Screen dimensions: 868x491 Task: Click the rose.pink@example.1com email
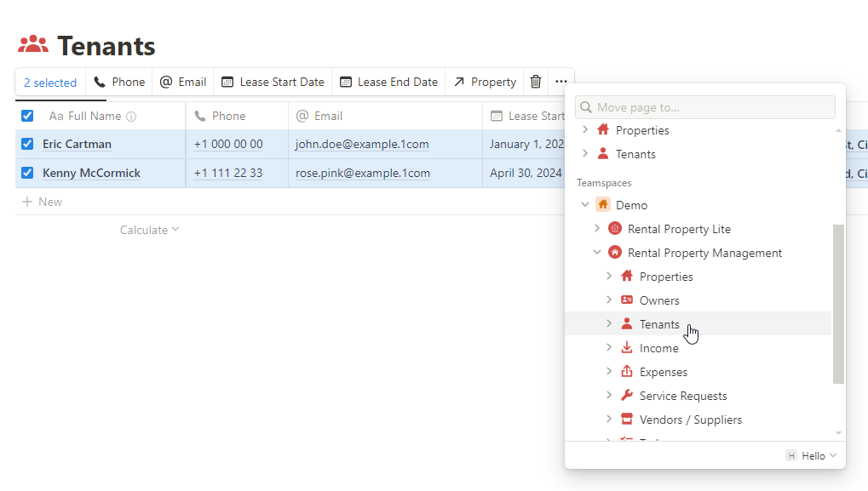363,173
